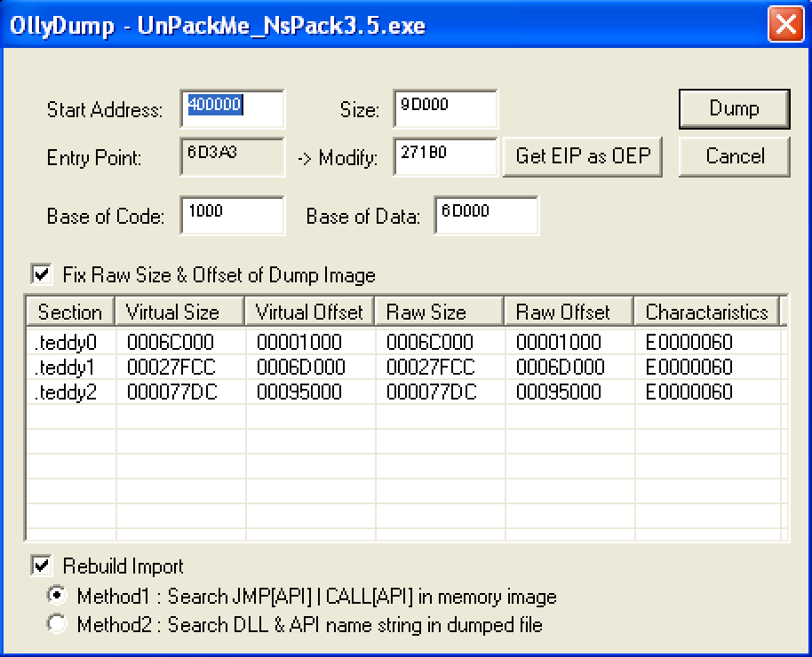
Task: Sort by Section column header
Action: [70, 312]
